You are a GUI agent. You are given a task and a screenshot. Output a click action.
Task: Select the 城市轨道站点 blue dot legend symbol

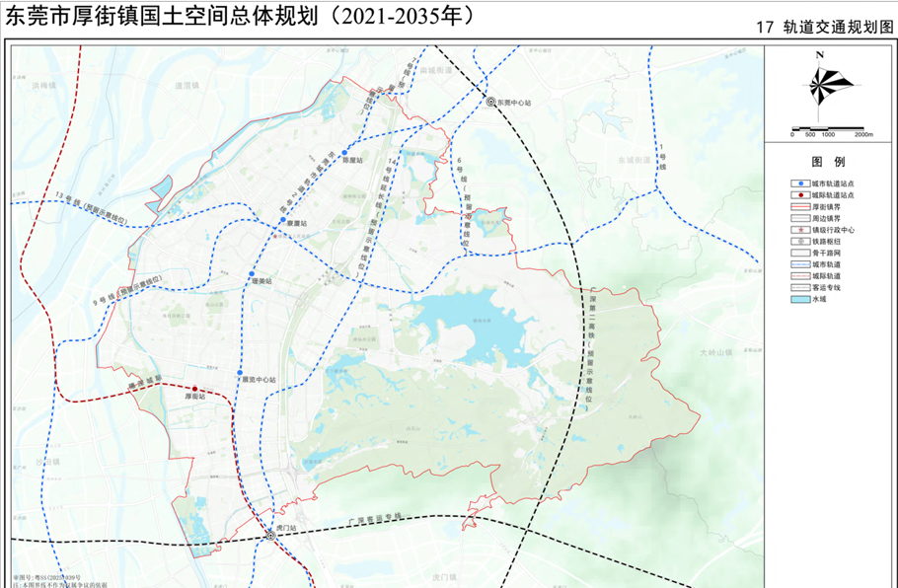coord(800,184)
